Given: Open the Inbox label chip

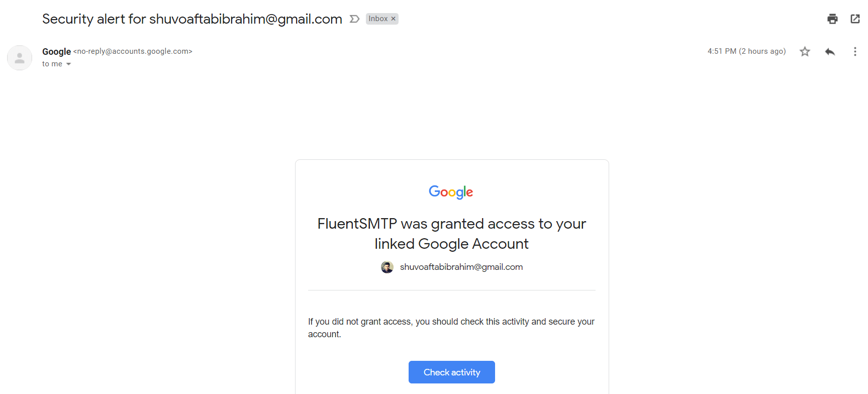Looking at the screenshot, I should coord(378,19).
